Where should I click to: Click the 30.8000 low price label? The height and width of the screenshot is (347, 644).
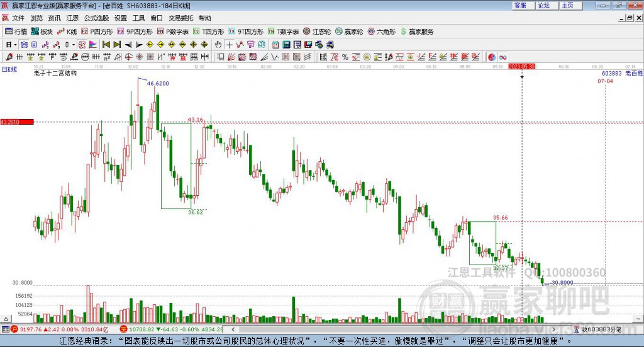click(x=562, y=283)
